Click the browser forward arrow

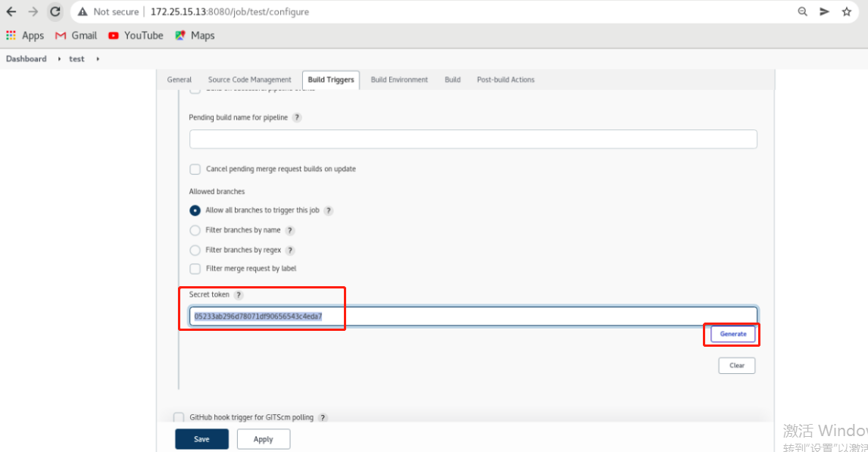pyautogui.click(x=33, y=11)
